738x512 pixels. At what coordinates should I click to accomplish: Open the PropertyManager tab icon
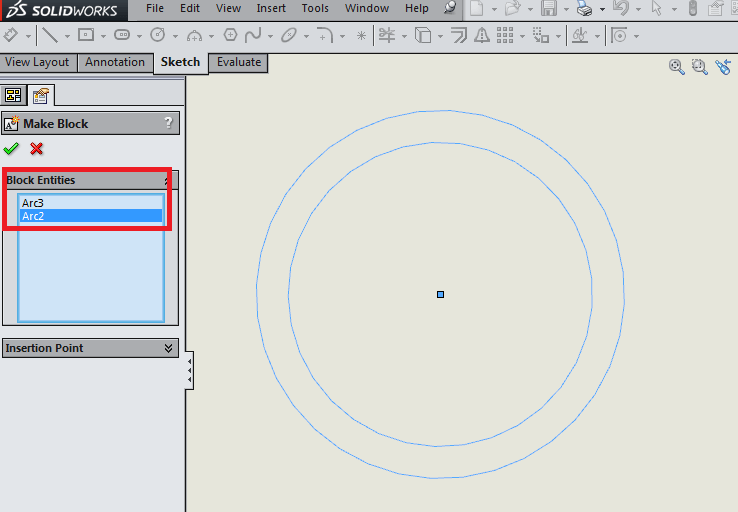pos(41,96)
